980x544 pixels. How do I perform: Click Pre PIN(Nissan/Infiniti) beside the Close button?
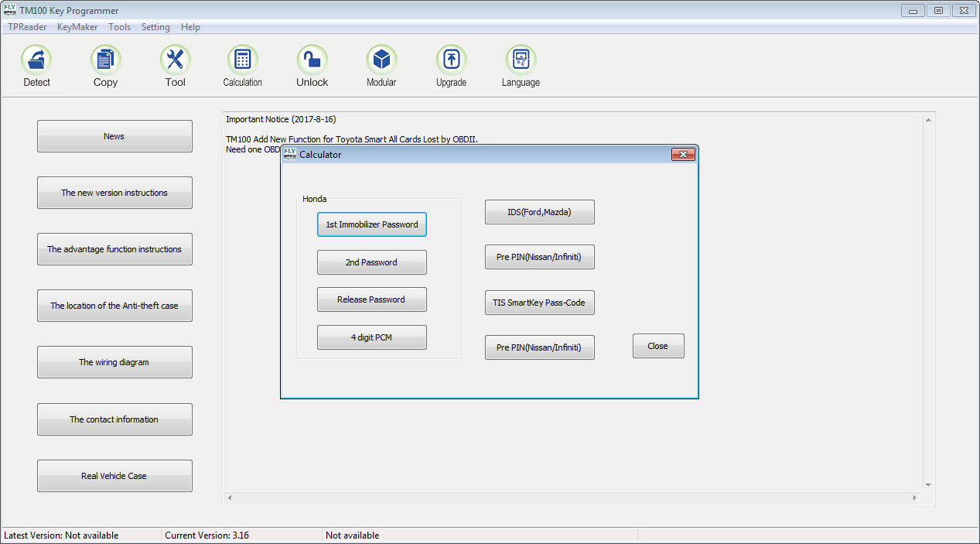(x=540, y=347)
